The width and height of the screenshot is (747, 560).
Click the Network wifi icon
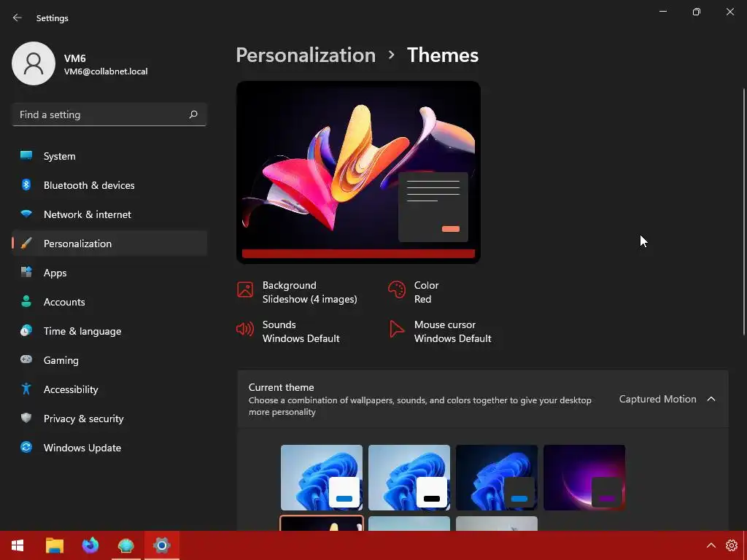click(26, 214)
